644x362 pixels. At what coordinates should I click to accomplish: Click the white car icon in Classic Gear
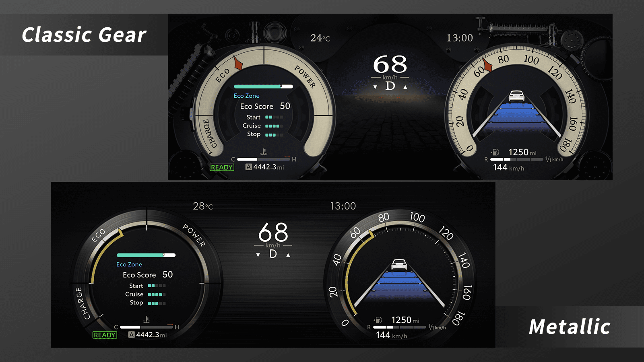[x=516, y=96]
